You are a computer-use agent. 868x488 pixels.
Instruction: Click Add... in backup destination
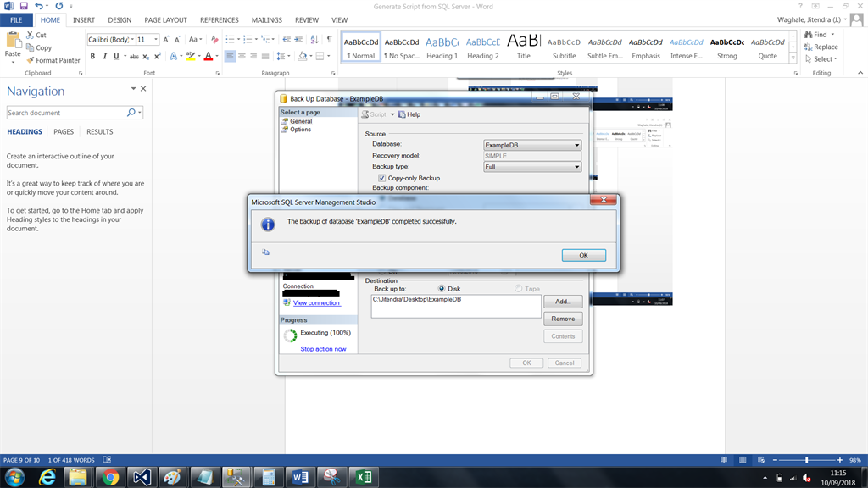click(563, 302)
